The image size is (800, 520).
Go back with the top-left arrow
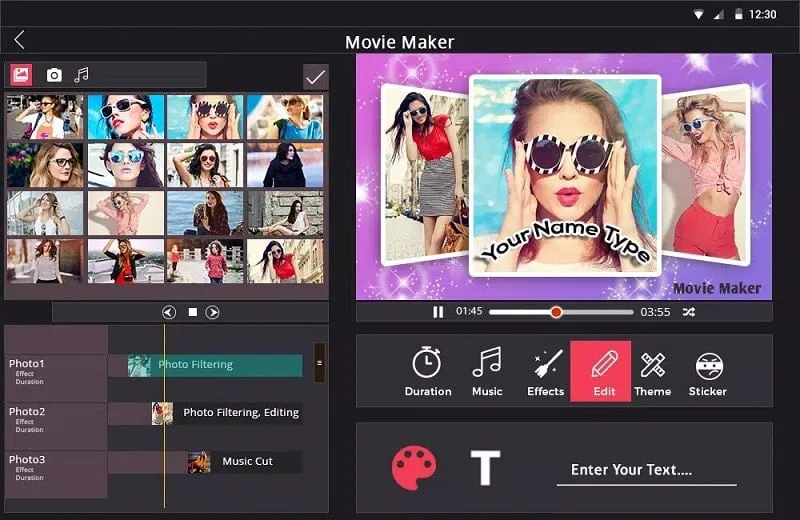pyautogui.click(x=19, y=40)
